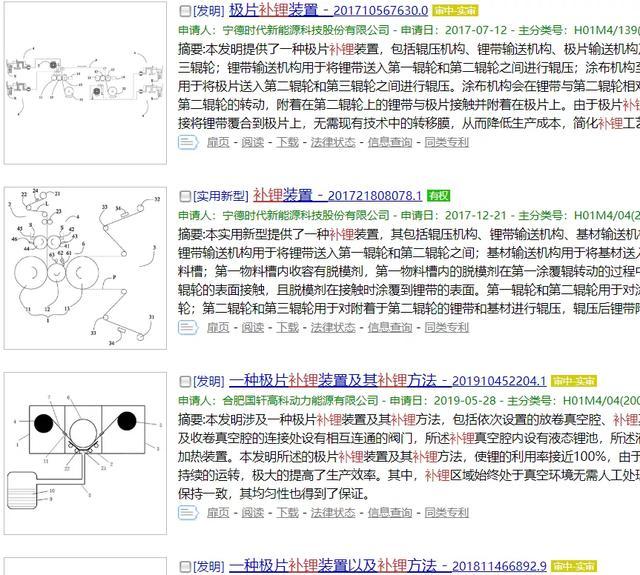Image resolution: width=640 pixels, height=575 pixels.
Task: Click the 审中-实审 status badge of 201710567630.0
Action: [x=456, y=11]
